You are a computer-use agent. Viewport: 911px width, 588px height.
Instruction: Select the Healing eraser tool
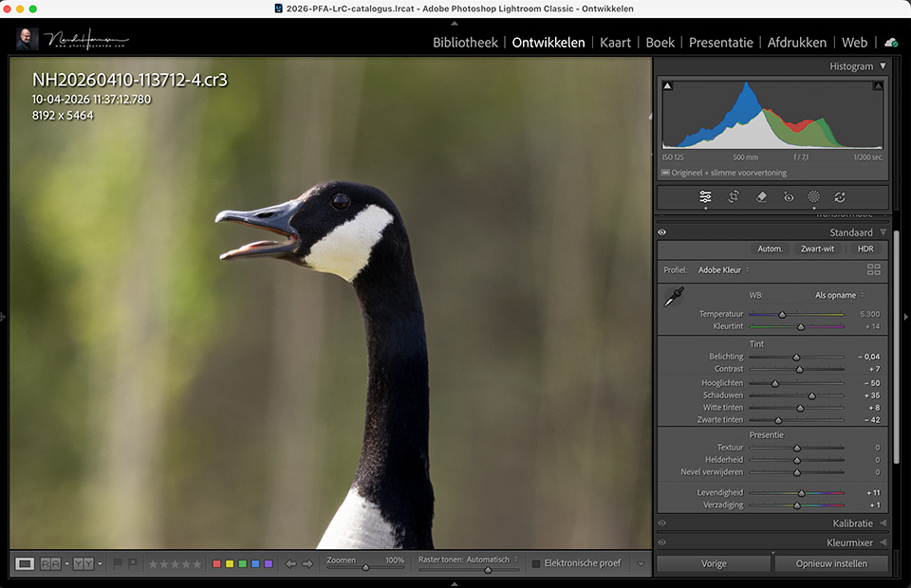pos(761,196)
